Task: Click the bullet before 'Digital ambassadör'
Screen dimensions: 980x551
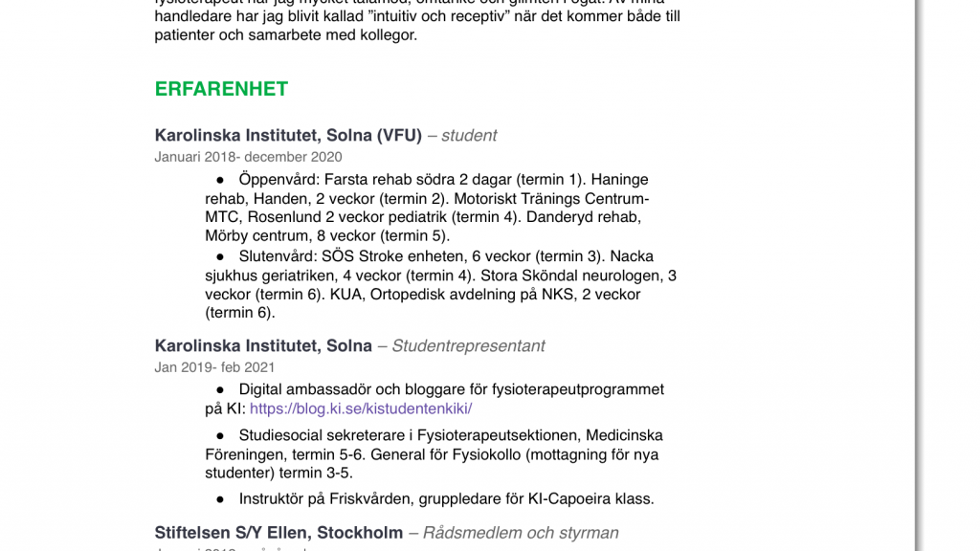Action: pos(220,390)
